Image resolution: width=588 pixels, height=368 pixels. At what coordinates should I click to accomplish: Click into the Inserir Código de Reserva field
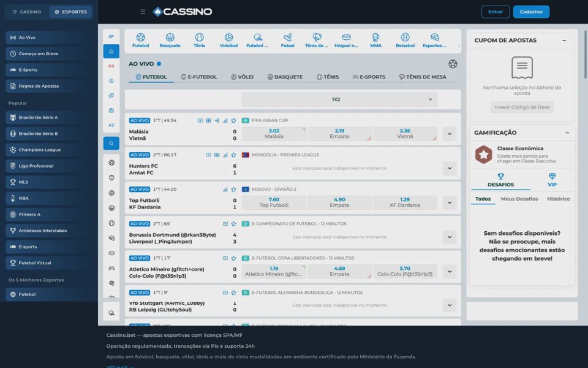[x=522, y=107]
